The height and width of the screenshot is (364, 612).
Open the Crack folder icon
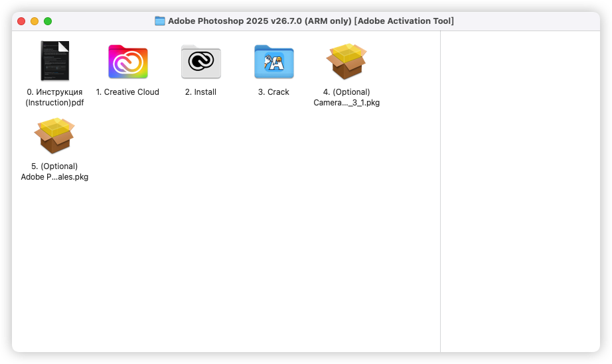click(274, 62)
